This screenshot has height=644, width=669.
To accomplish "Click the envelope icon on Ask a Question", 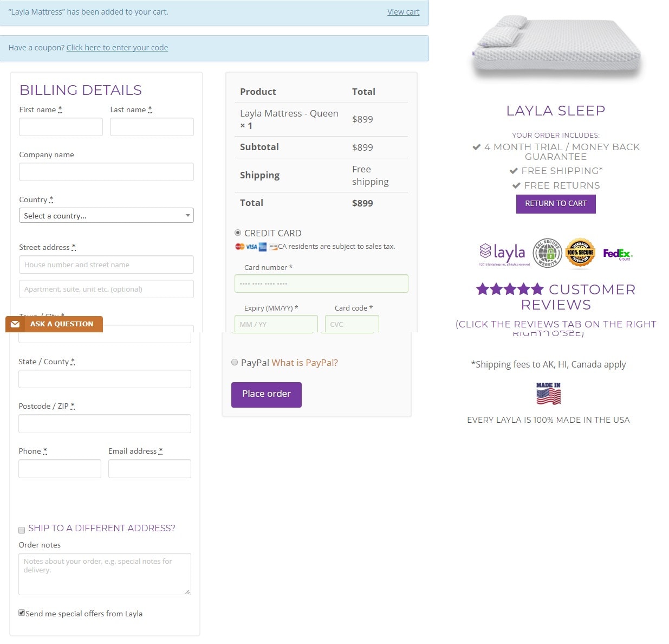I will click(15, 324).
